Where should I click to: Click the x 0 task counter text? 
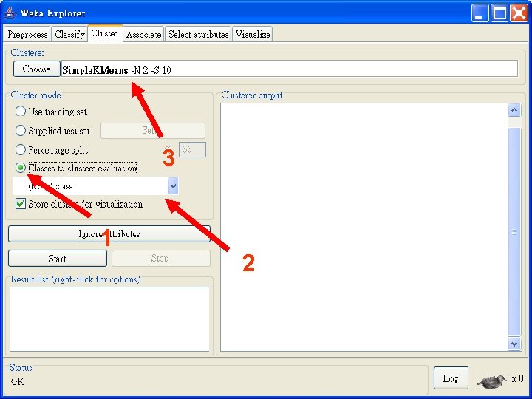[x=518, y=378]
